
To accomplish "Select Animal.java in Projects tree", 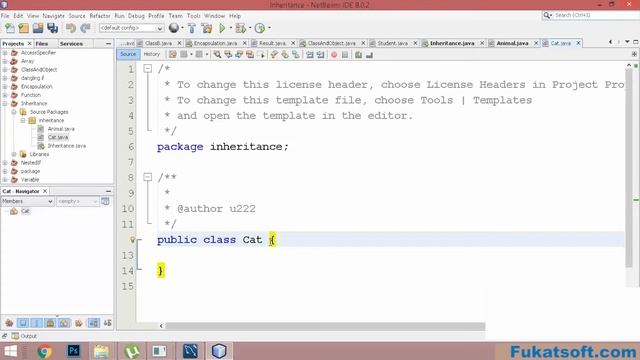I will click(61, 129).
